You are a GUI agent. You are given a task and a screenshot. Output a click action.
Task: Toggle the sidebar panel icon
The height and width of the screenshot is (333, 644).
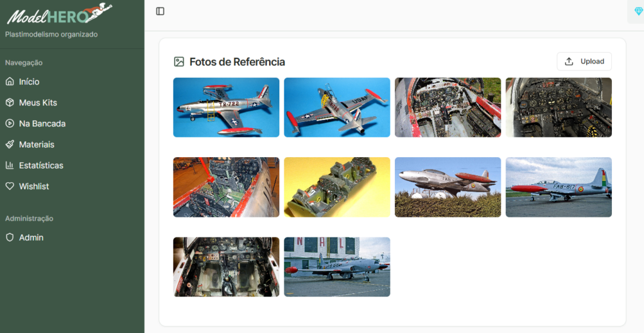click(160, 11)
